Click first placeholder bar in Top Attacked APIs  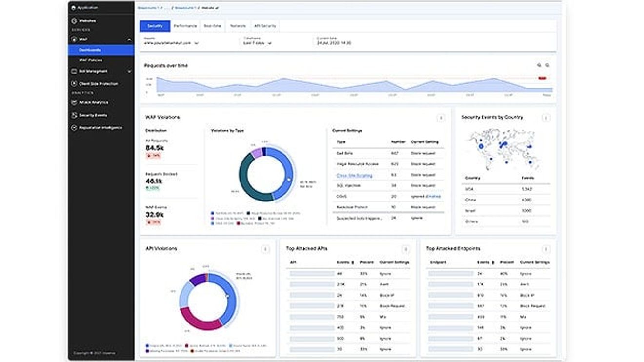pyautogui.click(x=312, y=274)
